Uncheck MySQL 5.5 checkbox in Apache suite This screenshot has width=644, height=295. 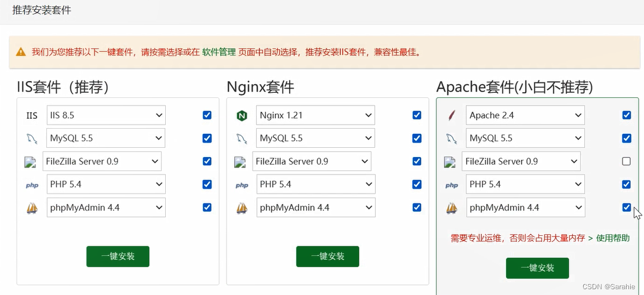tap(627, 138)
